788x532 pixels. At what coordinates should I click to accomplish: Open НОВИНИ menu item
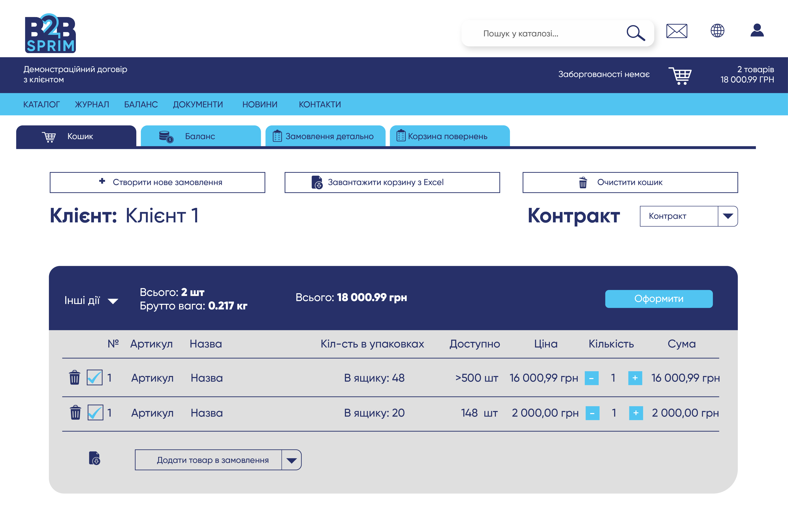260,104
